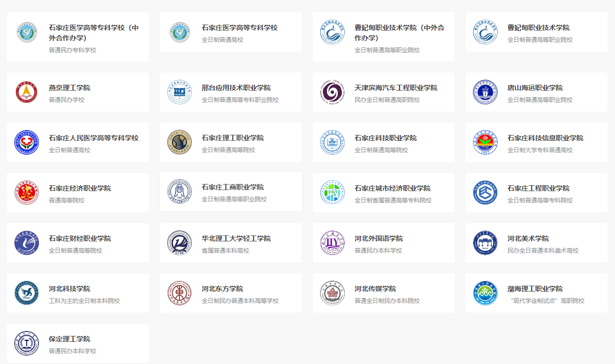The height and width of the screenshot is (364, 615).
Task: Click the "全日制民办普通本科高等学校" description
Action: [240, 301]
